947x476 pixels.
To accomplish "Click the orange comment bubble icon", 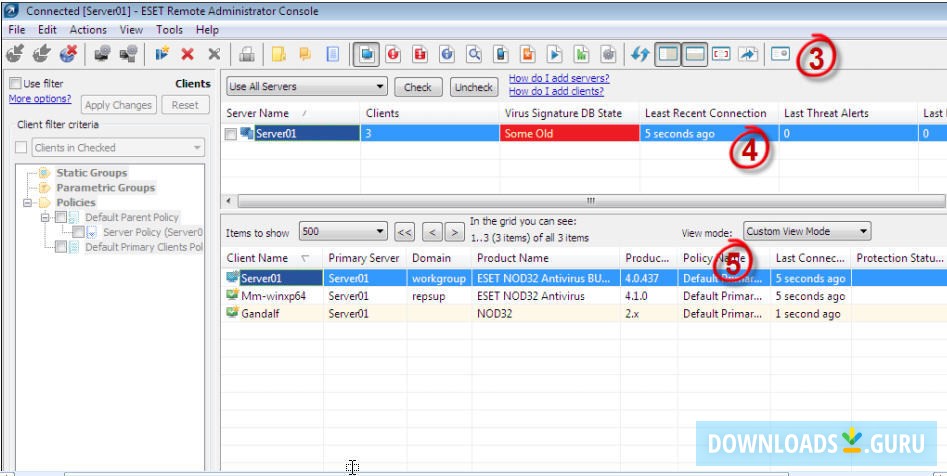I will pos(305,54).
